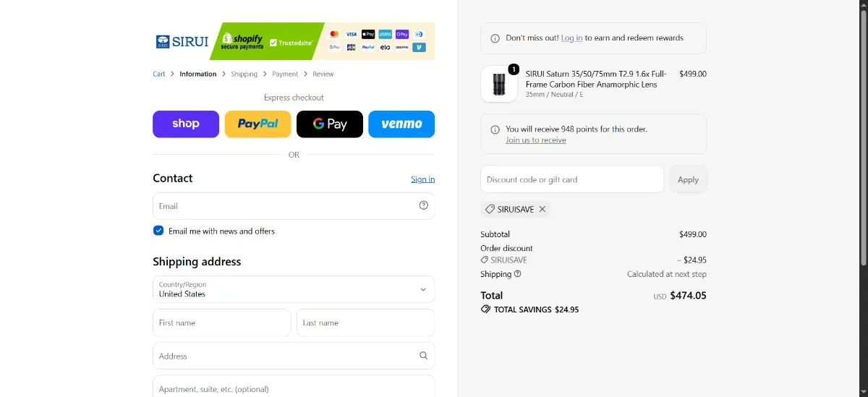Click the Express checkout heading
868x397 pixels.
pyautogui.click(x=294, y=98)
